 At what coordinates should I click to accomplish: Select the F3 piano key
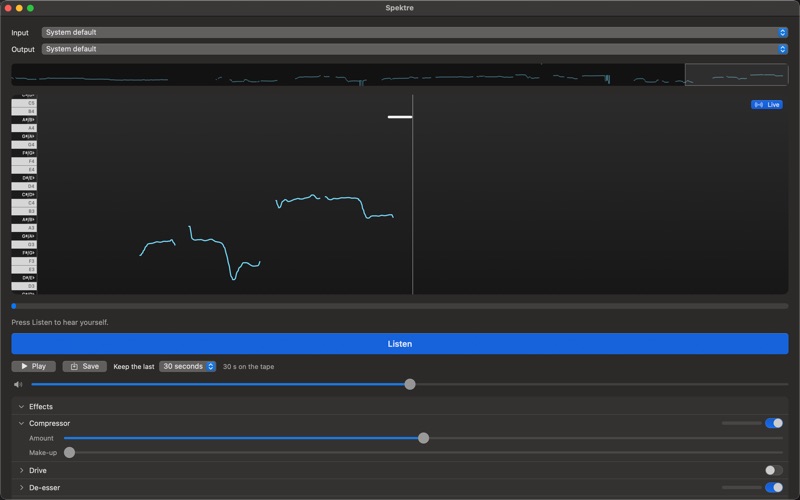24,261
